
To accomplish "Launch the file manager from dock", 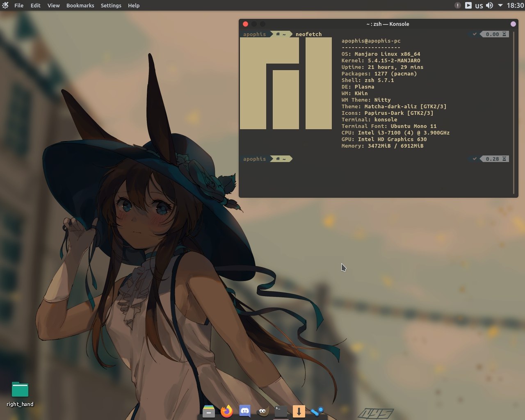I will pos(209,411).
